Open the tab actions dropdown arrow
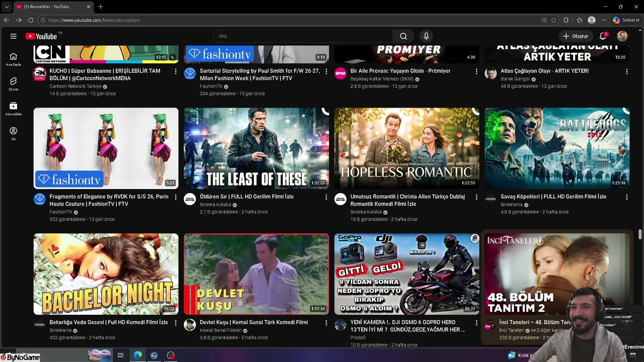This screenshot has height=362, width=644. click(7, 7)
